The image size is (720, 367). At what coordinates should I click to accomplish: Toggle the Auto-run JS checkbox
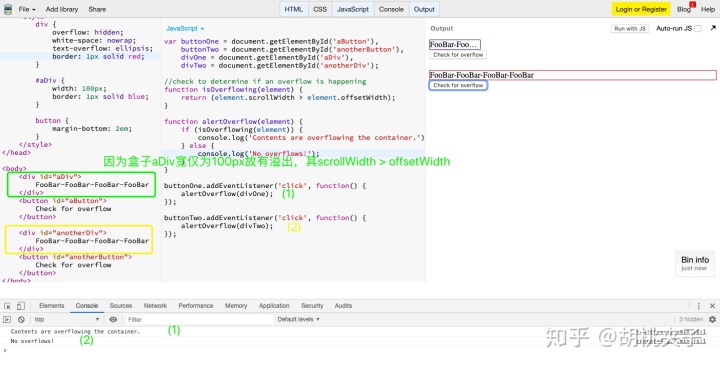pos(698,28)
